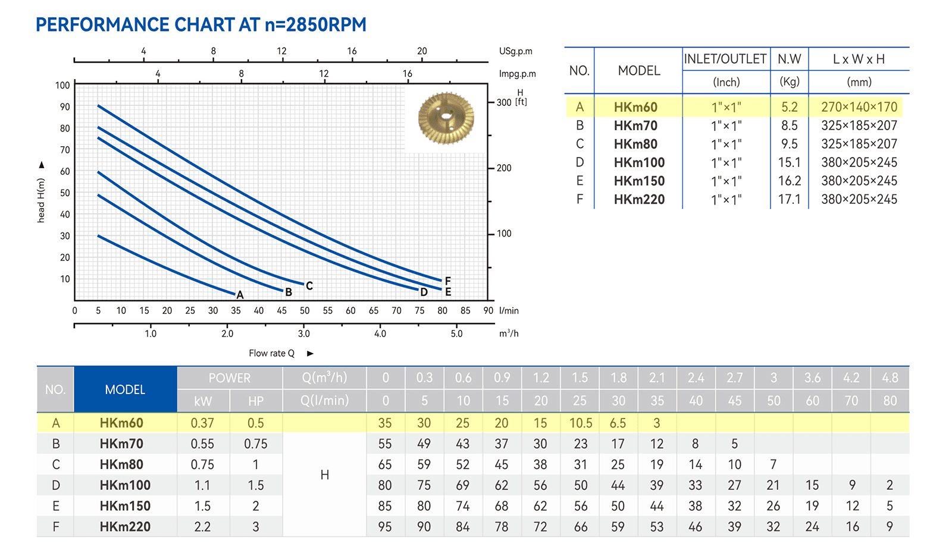Click HKm220 in the lower data table
This screenshot has height=560, width=952.
click(x=125, y=527)
